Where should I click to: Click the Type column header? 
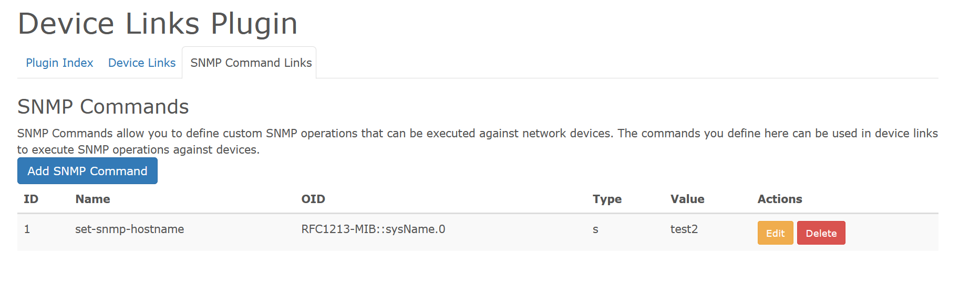(x=607, y=199)
